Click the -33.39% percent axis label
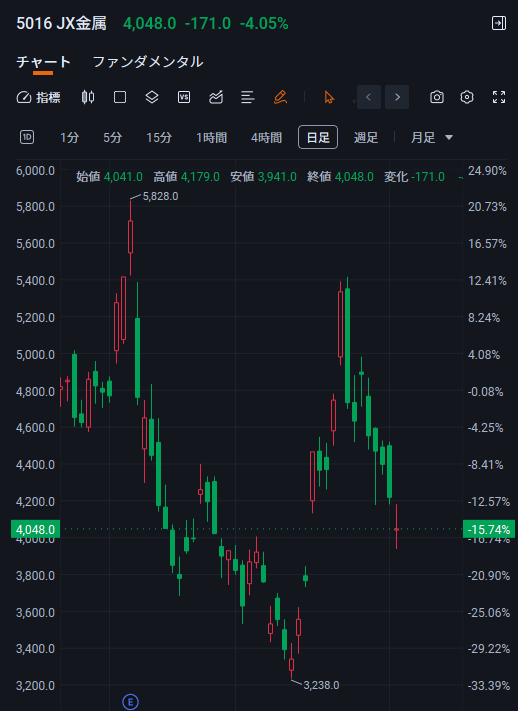518x711 pixels. tap(489, 685)
